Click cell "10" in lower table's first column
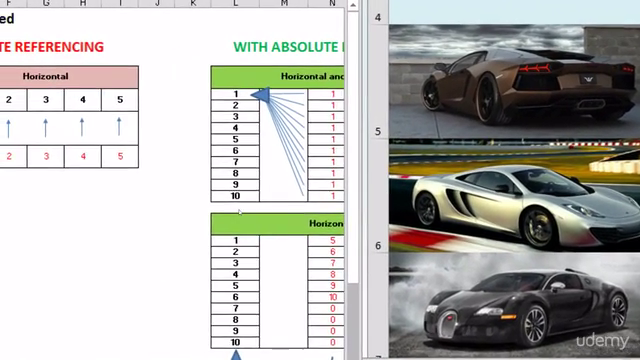This screenshot has width=640, height=360. [x=236, y=342]
